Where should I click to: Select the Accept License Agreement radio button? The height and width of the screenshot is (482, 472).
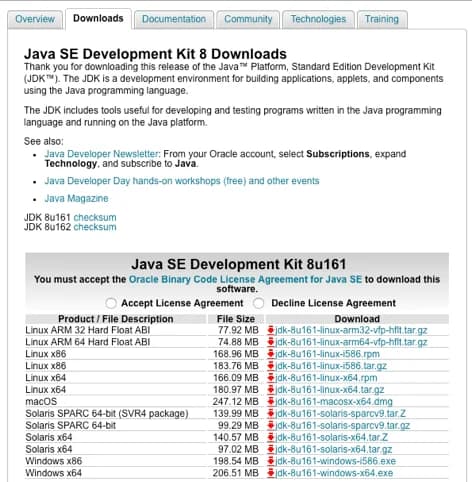111,303
